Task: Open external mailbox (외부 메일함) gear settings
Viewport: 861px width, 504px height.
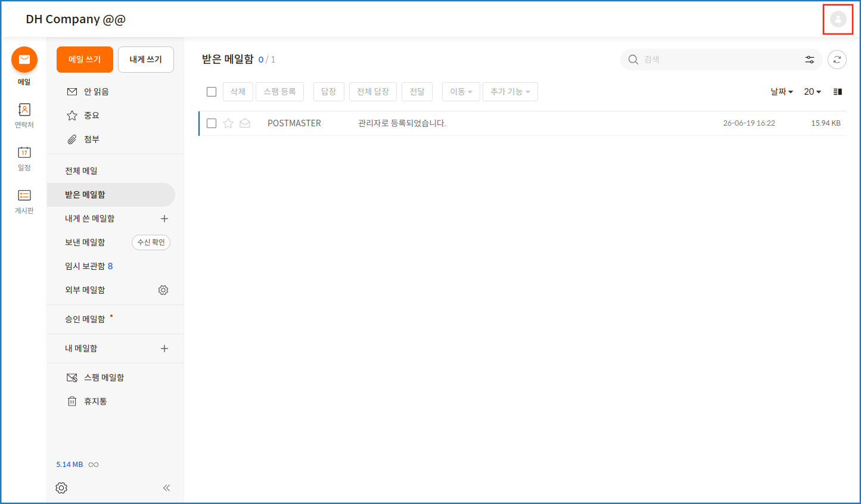Action: [163, 290]
